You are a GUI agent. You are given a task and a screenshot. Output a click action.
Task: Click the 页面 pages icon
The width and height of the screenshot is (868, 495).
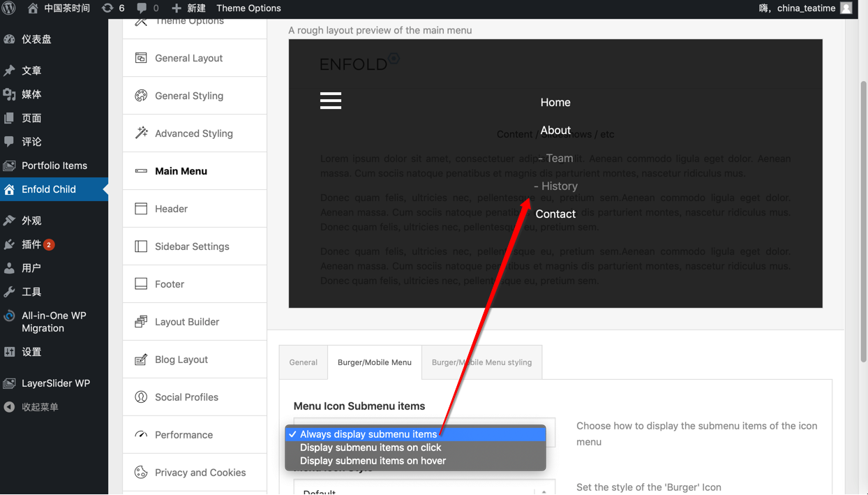pyautogui.click(x=9, y=118)
